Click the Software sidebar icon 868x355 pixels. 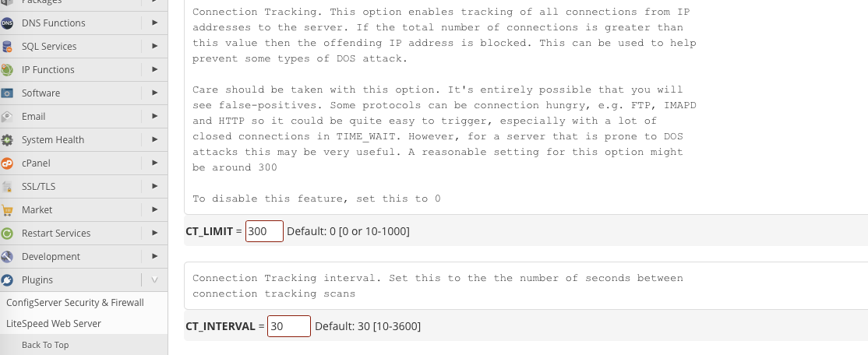point(7,93)
